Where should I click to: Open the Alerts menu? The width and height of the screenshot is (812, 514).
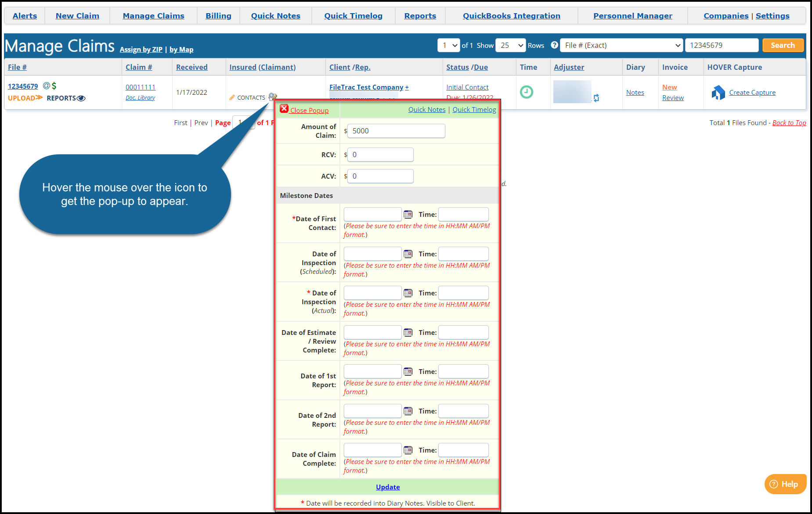25,16
